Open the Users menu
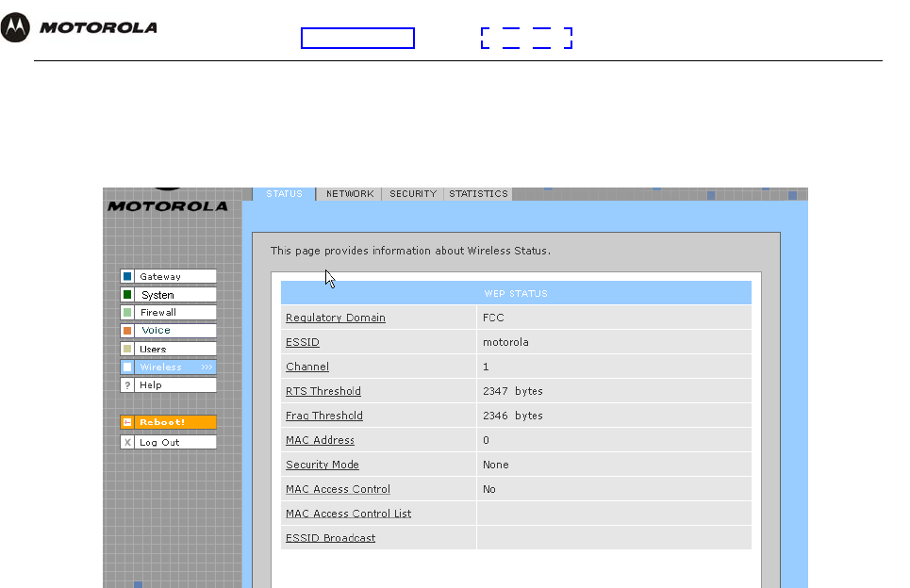The height and width of the screenshot is (588, 910). point(168,349)
